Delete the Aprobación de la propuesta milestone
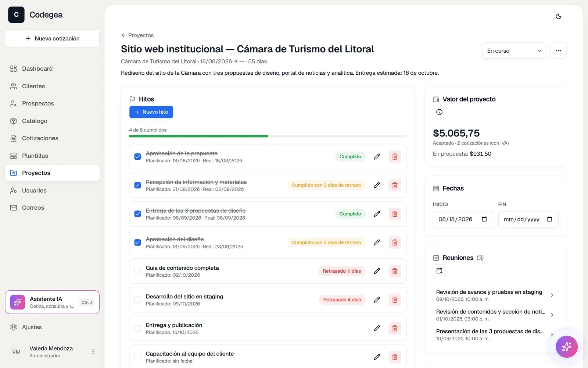This screenshot has width=588, height=368. pyautogui.click(x=395, y=157)
